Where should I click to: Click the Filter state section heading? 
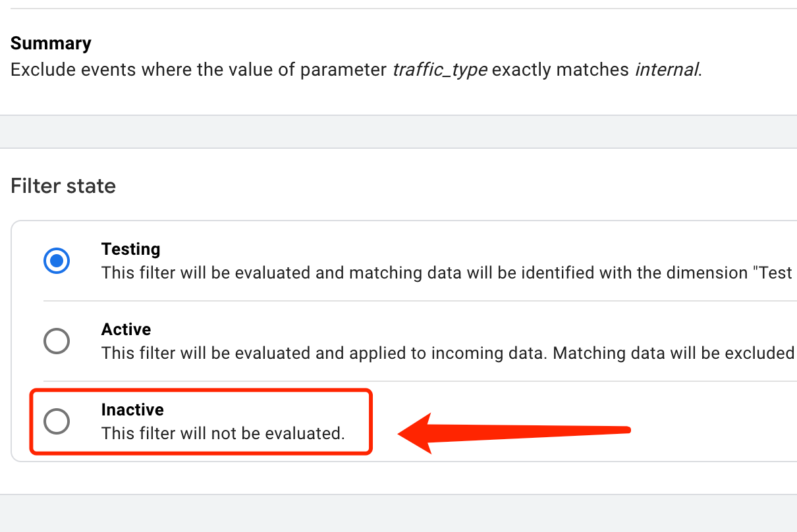[63, 186]
